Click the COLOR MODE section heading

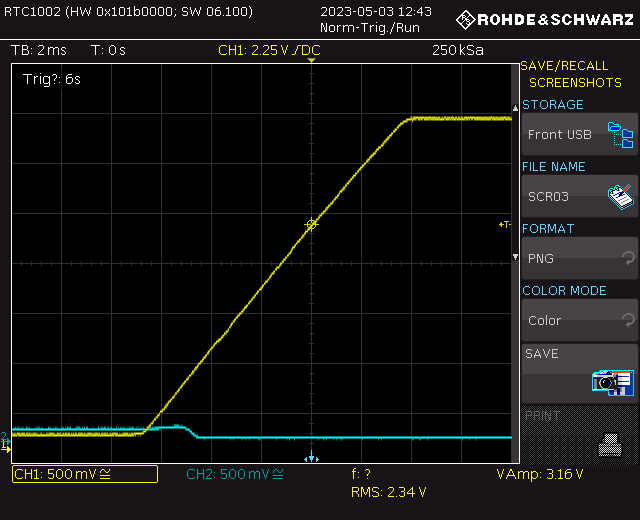coord(564,291)
